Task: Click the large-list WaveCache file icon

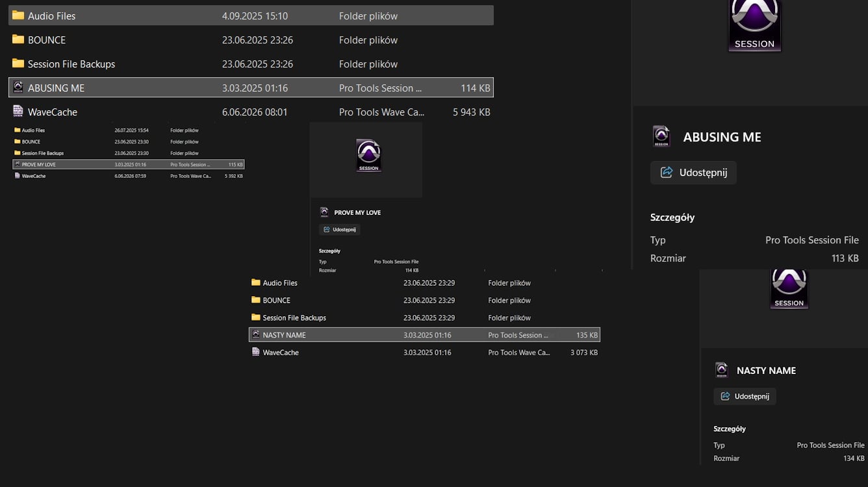Action: click(x=18, y=111)
